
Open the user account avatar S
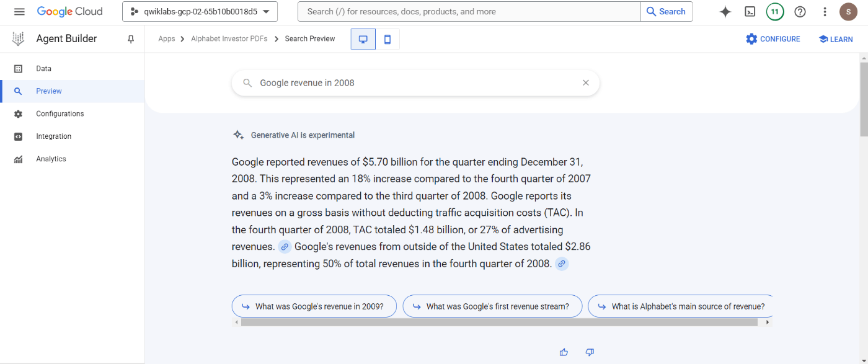pyautogui.click(x=849, y=12)
